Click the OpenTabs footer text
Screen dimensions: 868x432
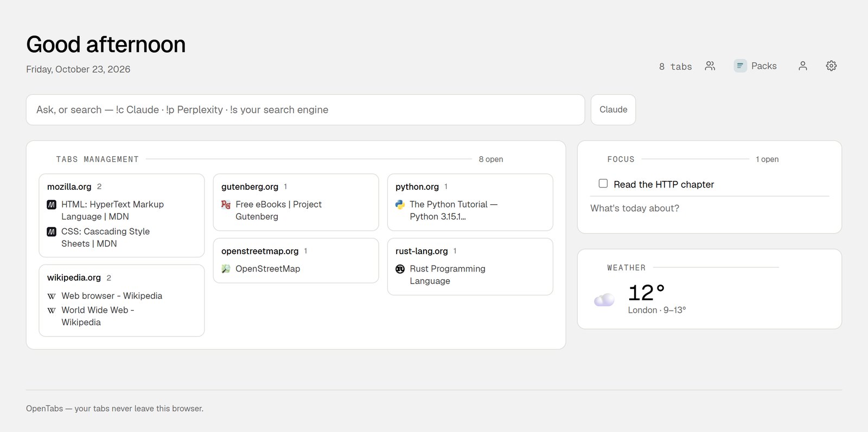(114, 409)
